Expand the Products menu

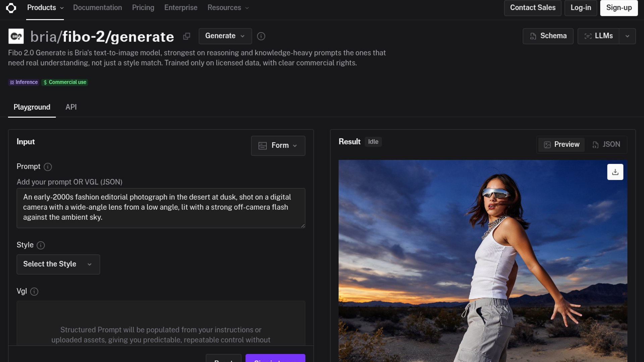pyautogui.click(x=45, y=8)
